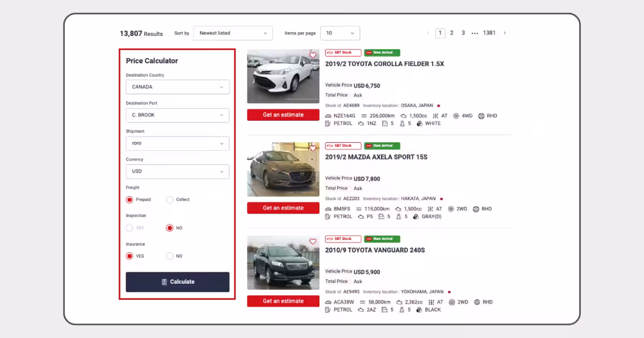
Task: Open the Destination Port dropdown showing C. BROOK
Action: tap(178, 115)
